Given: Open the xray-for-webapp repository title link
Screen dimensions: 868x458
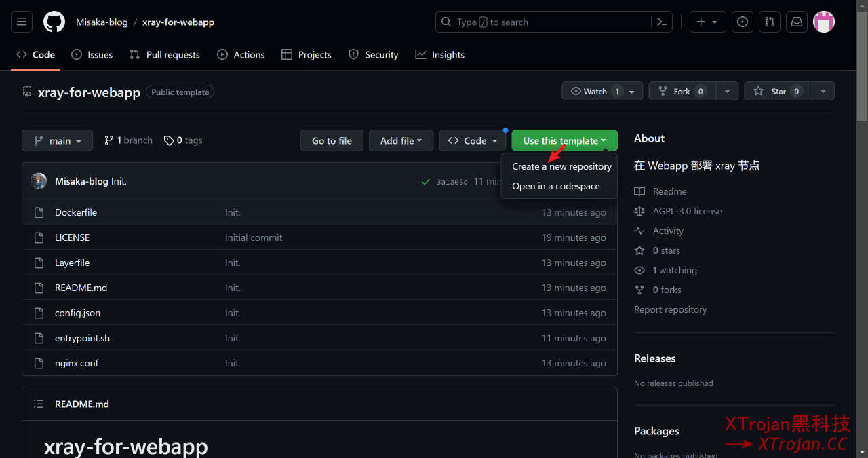Looking at the screenshot, I should 89,92.
